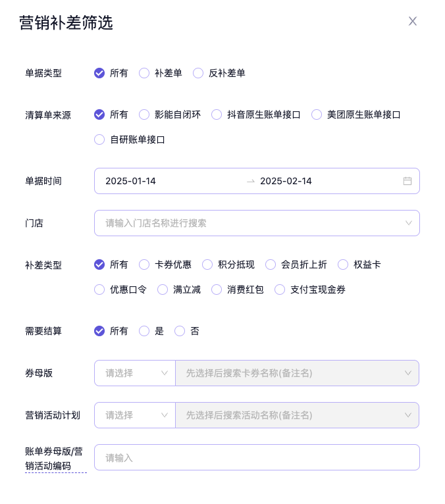This screenshot has height=504, width=445.
Task: Close the 营销补差筛选 dialog
Action: click(413, 21)
